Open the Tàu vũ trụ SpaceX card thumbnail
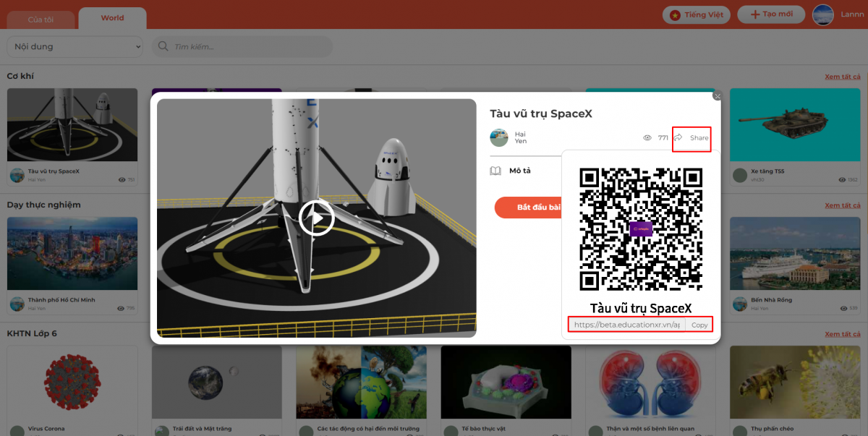868x436 pixels. pyautogui.click(x=72, y=124)
